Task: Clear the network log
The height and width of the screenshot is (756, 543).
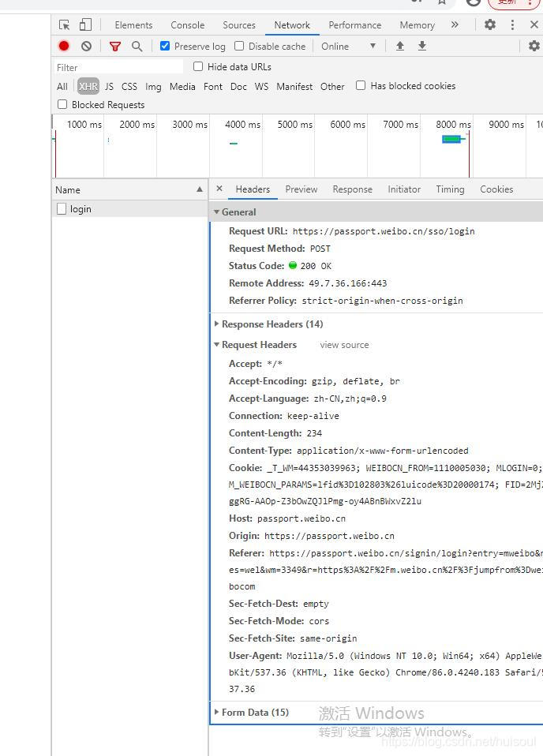Action: [86, 47]
